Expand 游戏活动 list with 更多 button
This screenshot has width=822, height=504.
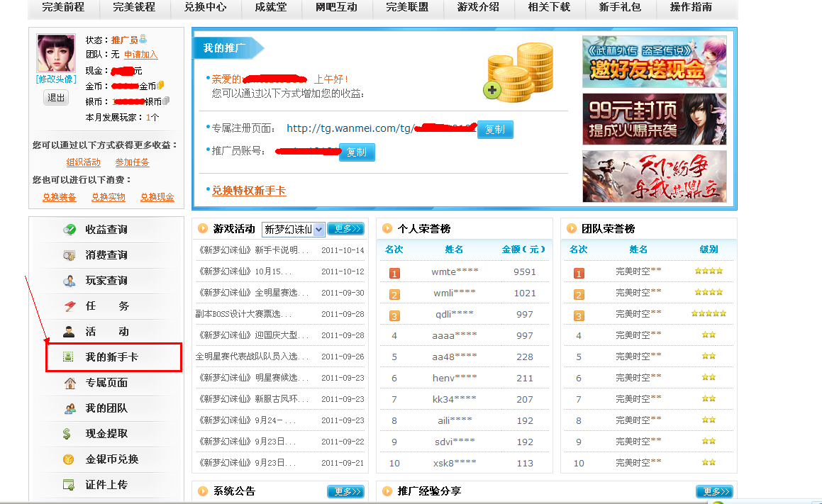tap(345, 229)
